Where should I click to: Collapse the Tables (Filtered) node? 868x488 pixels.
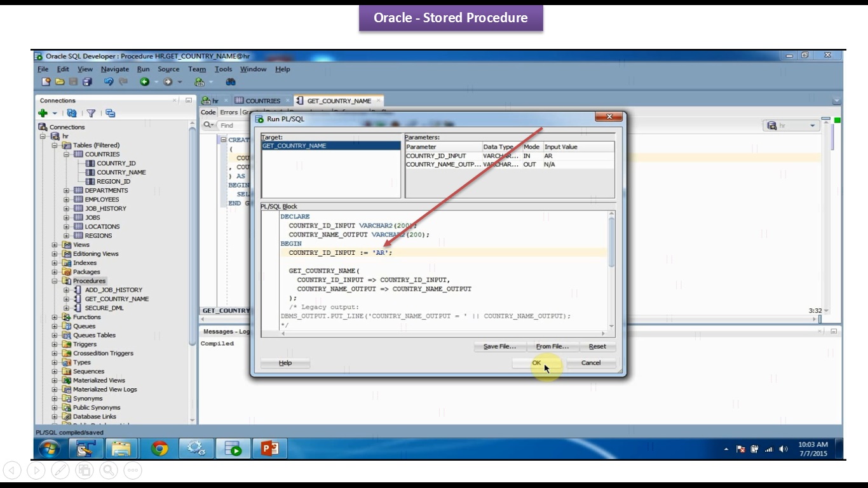[55, 146]
